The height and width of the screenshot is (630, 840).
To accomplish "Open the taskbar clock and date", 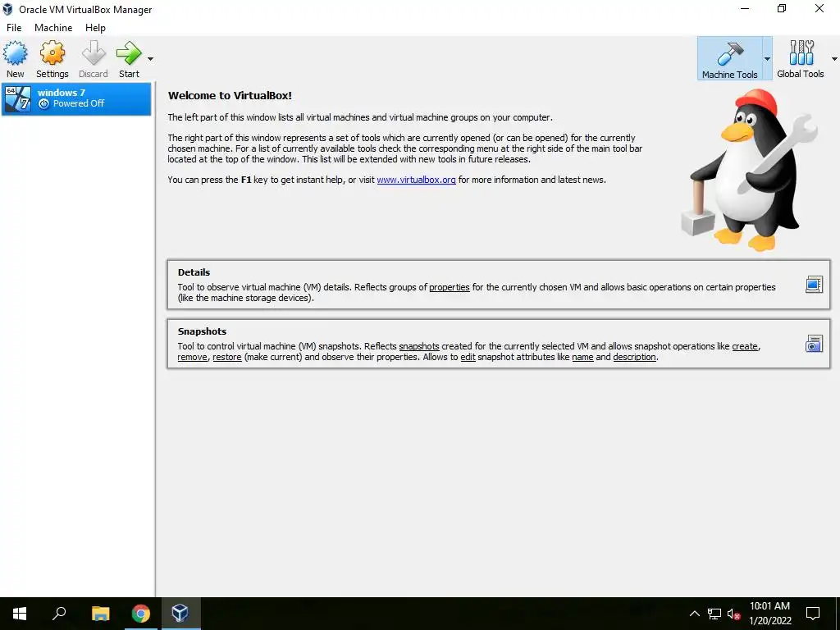I will tap(769, 614).
